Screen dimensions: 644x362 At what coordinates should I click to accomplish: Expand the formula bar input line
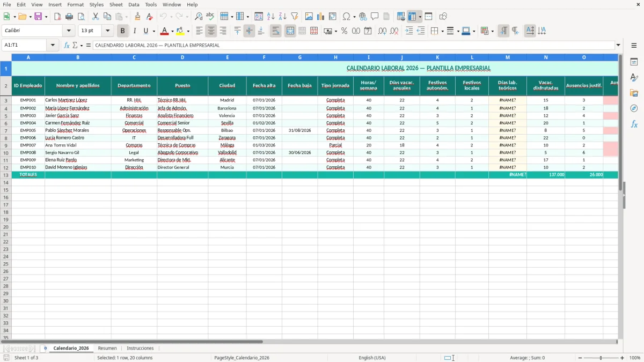click(x=618, y=45)
